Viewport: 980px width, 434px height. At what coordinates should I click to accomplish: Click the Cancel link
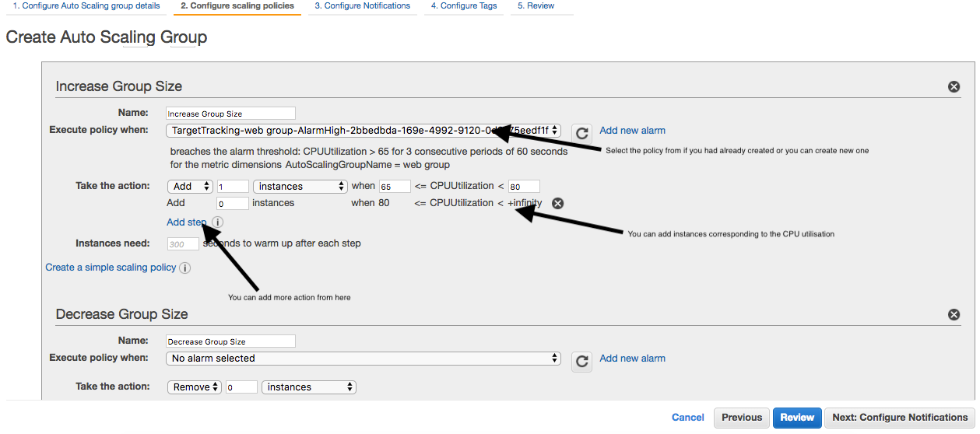687,418
